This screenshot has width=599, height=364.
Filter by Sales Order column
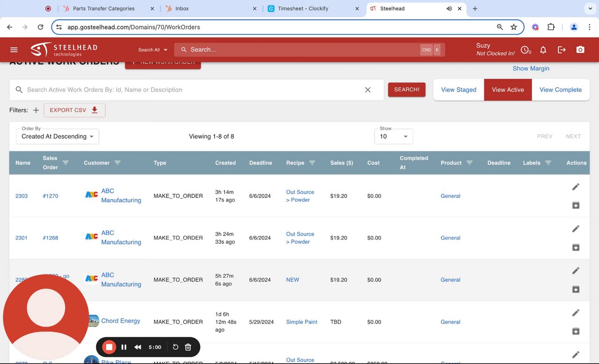66,162
